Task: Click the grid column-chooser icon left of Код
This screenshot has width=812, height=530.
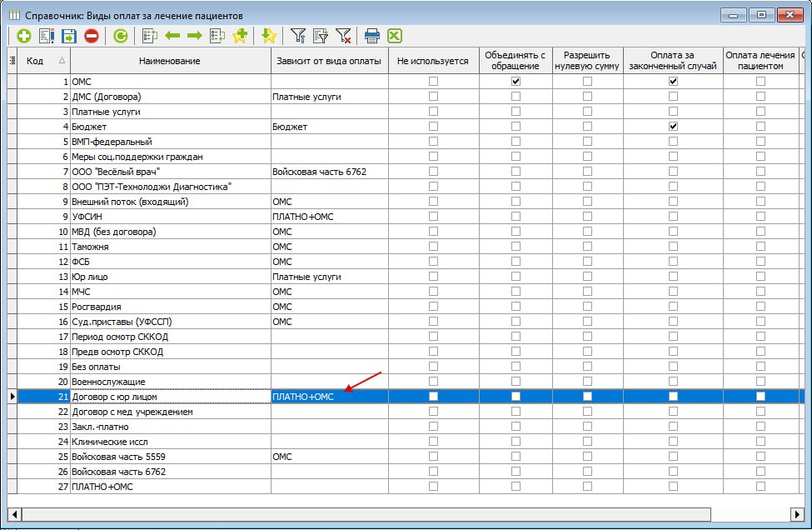Action: 12,61
